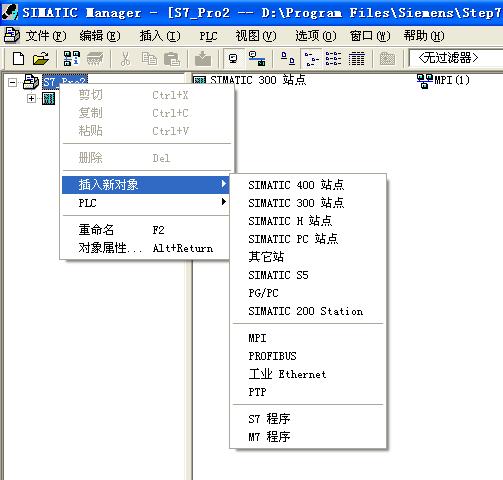Viewport: 503px width, 480px height.
Task: Insert a 工业 Ethernet subnet
Action: pyautogui.click(x=308, y=374)
